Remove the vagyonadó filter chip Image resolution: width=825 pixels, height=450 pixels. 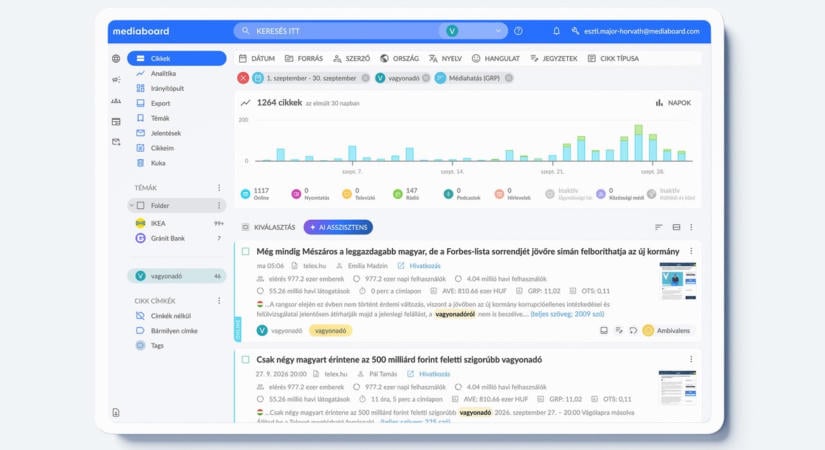pyautogui.click(x=426, y=78)
